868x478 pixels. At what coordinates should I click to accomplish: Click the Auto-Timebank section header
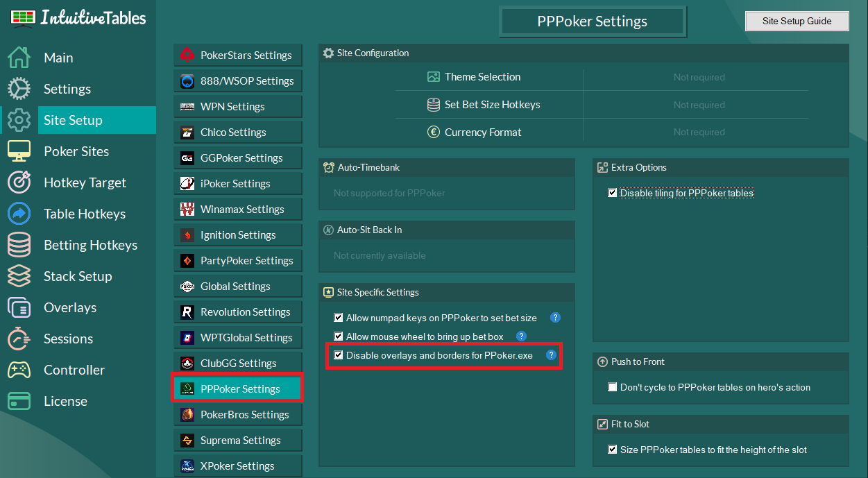pos(447,167)
